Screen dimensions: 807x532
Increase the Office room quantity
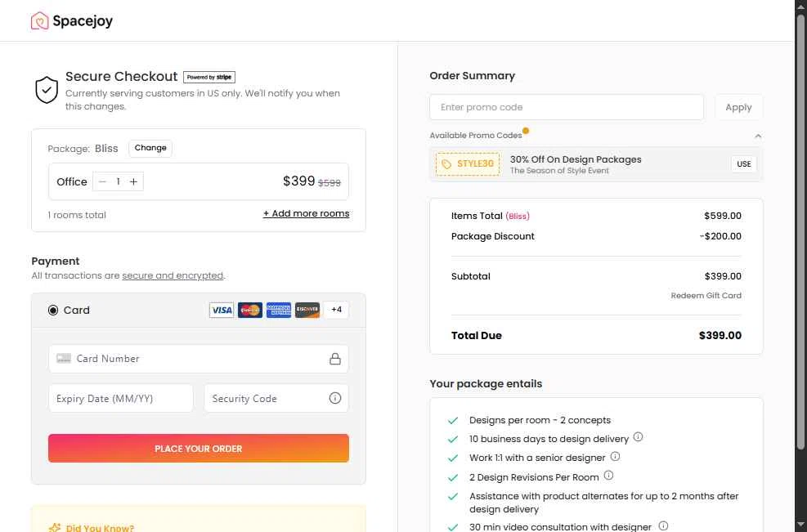[x=133, y=181]
